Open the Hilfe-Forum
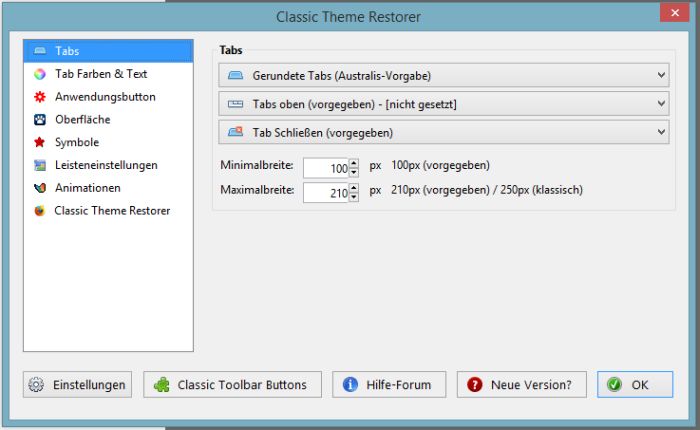This screenshot has height=430, width=700. click(x=389, y=384)
